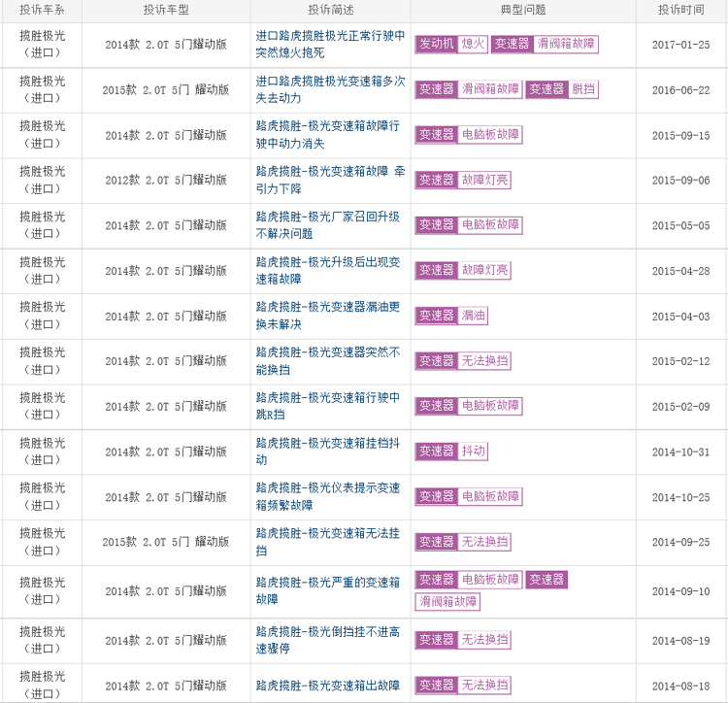The width and height of the screenshot is (728, 703).
Task: Open link 路虎揽胜-极光变速箱故障行驶中动力消失
Action: (x=328, y=135)
